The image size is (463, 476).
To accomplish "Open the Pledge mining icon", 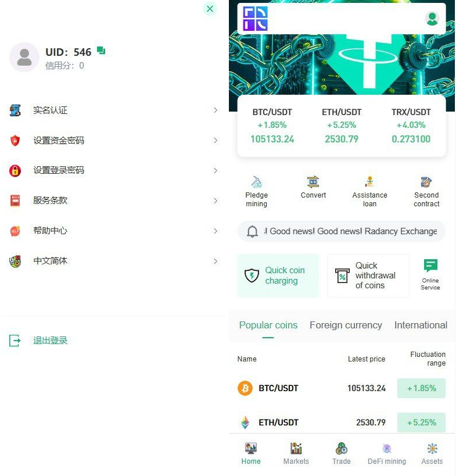I will (x=256, y=182).
